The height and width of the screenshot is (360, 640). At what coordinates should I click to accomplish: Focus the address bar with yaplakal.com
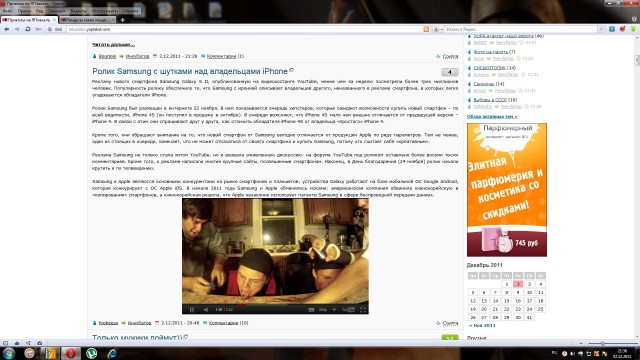[x=244, y=29]
